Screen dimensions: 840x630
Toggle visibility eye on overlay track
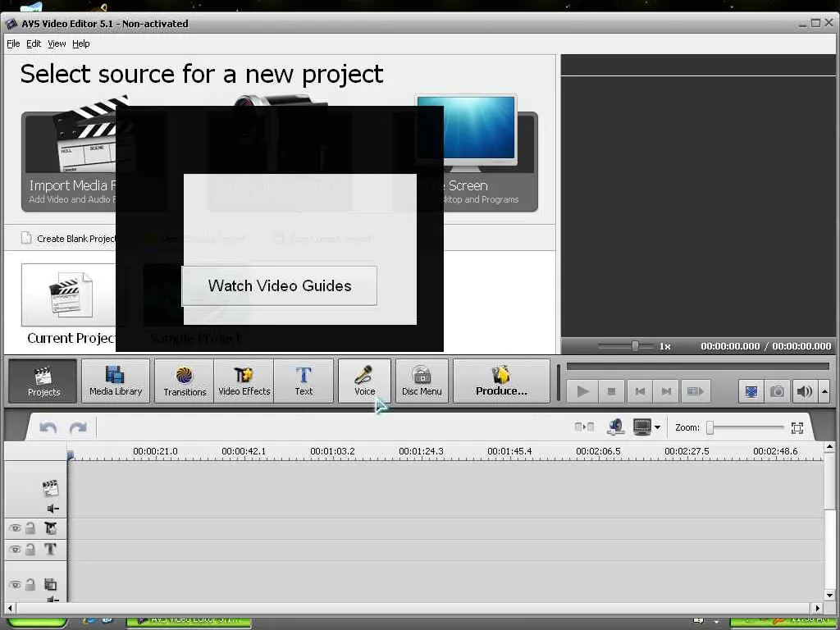(15, 584)
